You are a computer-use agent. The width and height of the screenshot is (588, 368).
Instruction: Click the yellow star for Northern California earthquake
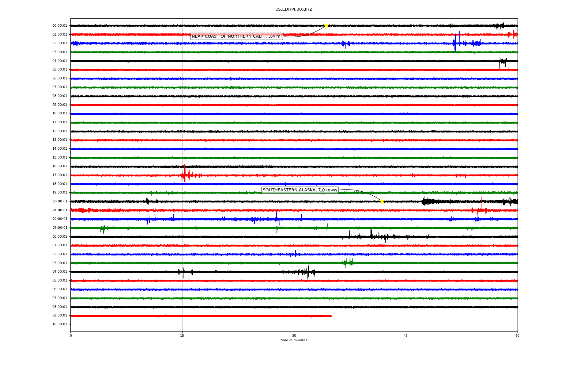click(x=326, y=25)
